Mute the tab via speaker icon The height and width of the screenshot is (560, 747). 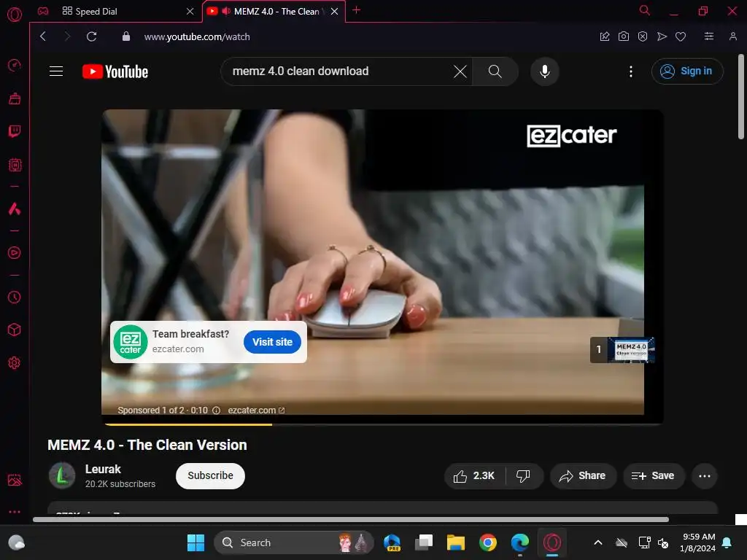coord(226,11)
